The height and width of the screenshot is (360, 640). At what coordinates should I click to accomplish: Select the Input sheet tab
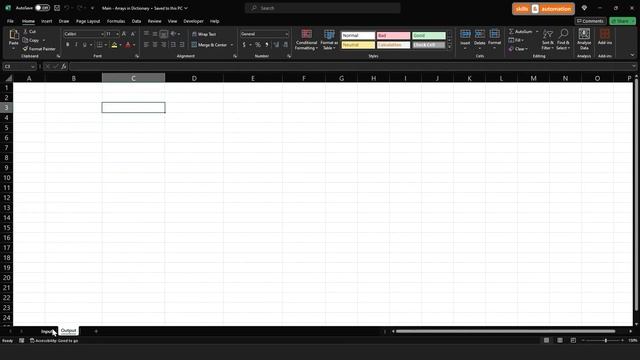point(47,331)
